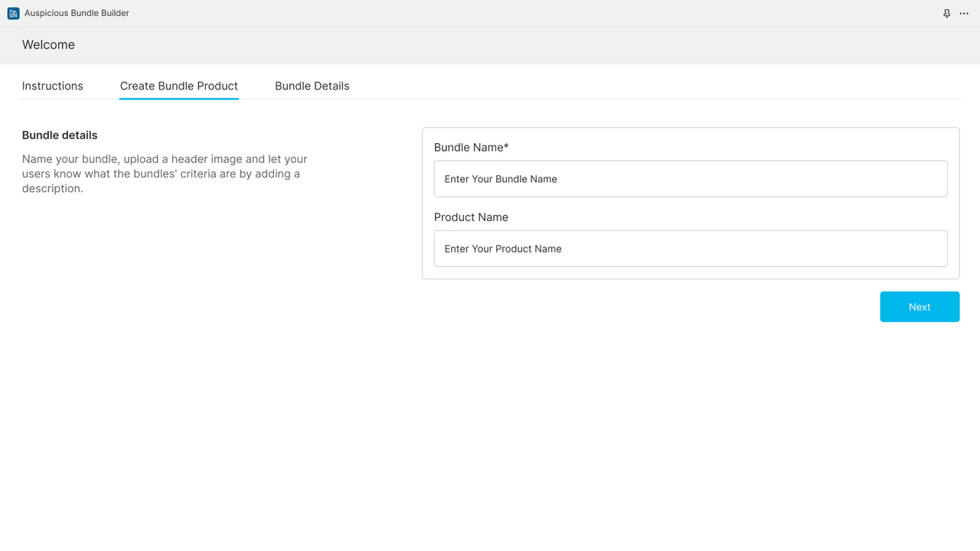Click the Next button

pos(920,306)
